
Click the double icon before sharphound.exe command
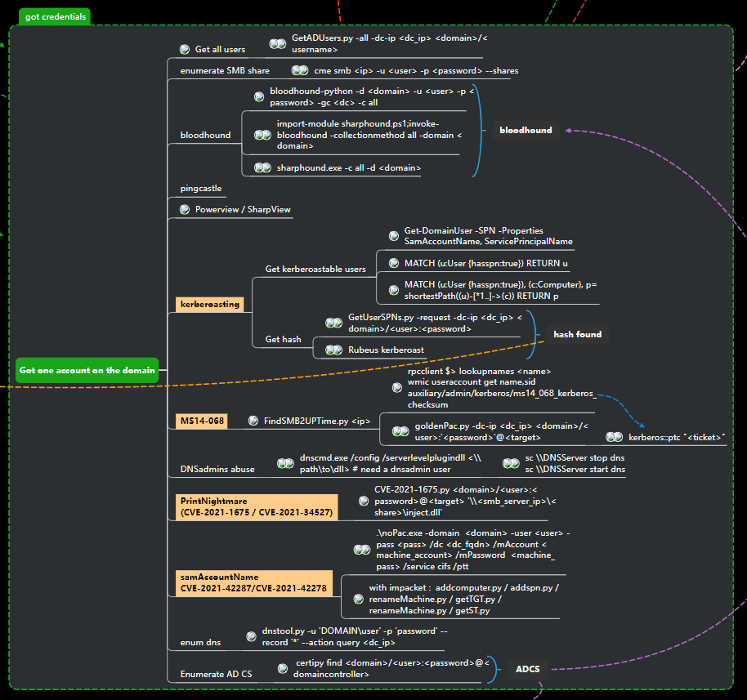262,167
